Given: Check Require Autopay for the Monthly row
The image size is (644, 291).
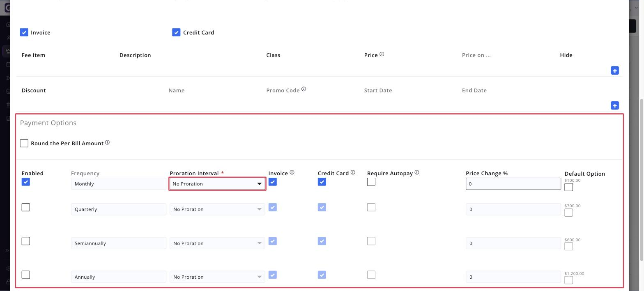Looking at the screenshot, I should [x=371, y=181].
